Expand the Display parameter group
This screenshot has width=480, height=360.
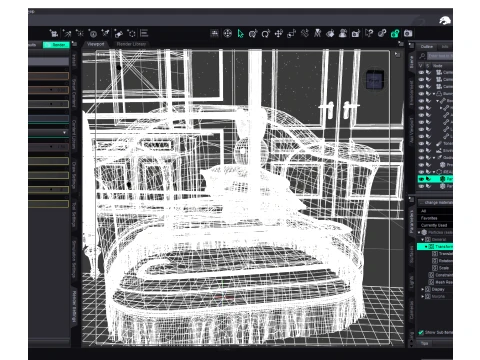click(423, 289)
